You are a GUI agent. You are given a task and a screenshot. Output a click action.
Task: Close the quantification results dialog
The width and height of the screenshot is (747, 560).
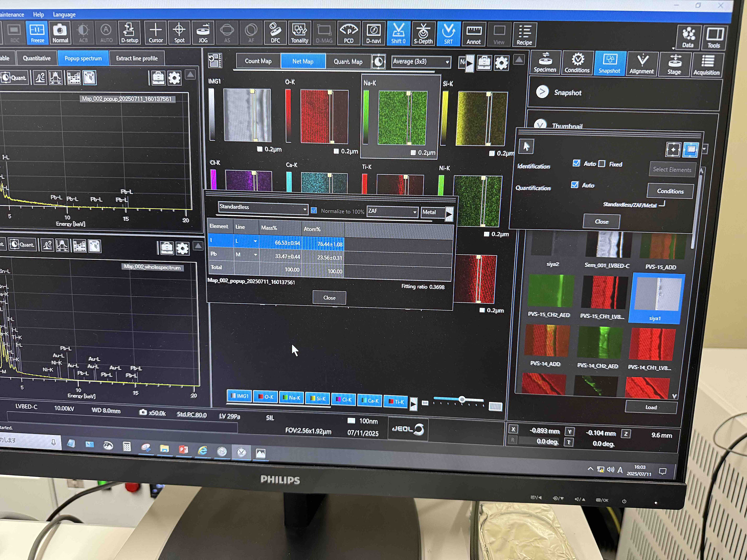tap(329, 298)
